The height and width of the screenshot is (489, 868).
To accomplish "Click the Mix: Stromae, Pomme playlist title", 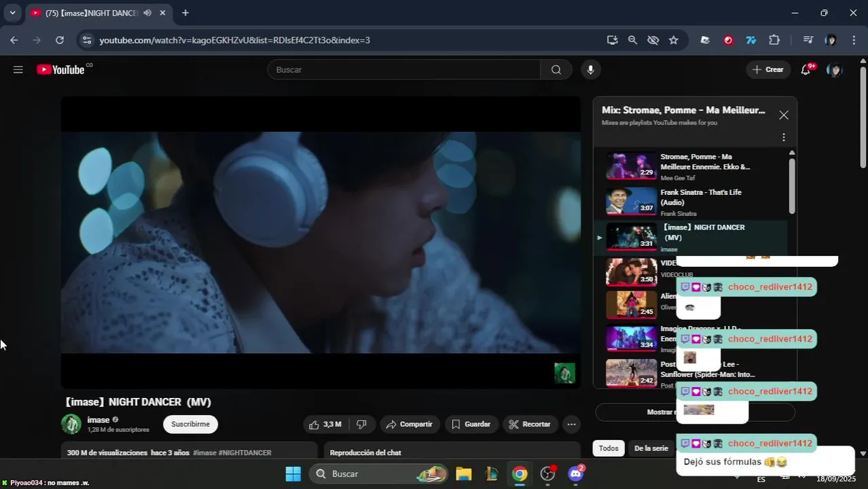I will [x=683, y=110].
